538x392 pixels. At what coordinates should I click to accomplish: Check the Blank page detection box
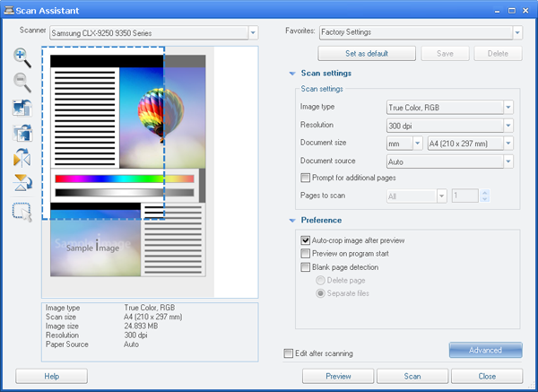306,267
